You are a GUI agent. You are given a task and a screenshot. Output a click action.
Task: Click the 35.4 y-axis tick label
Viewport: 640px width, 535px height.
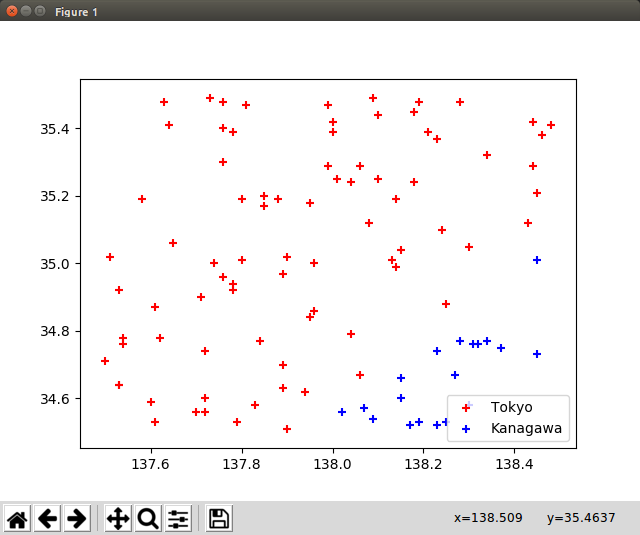tap(55, 129)
